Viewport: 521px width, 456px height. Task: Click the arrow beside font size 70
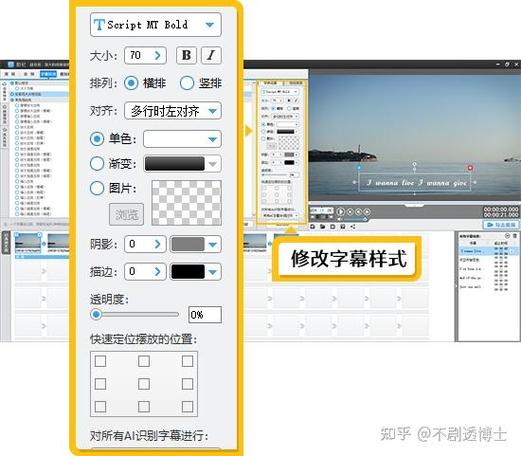coord(158,55)
